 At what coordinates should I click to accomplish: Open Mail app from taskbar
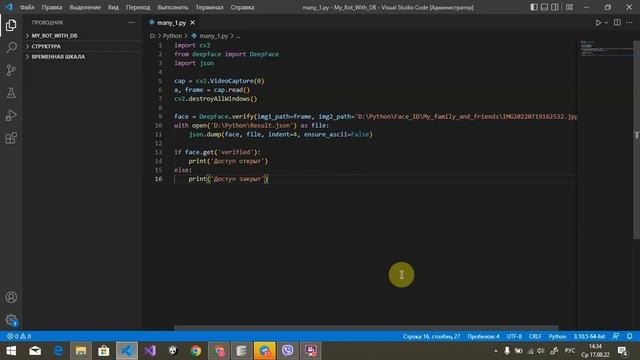pyautogui.click(x=35, y=351)
